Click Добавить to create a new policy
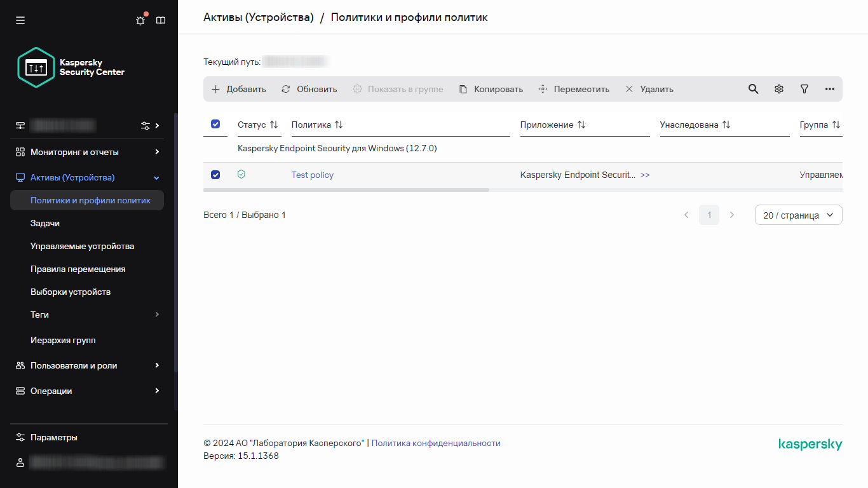The image size is (868, 488). 238,89
